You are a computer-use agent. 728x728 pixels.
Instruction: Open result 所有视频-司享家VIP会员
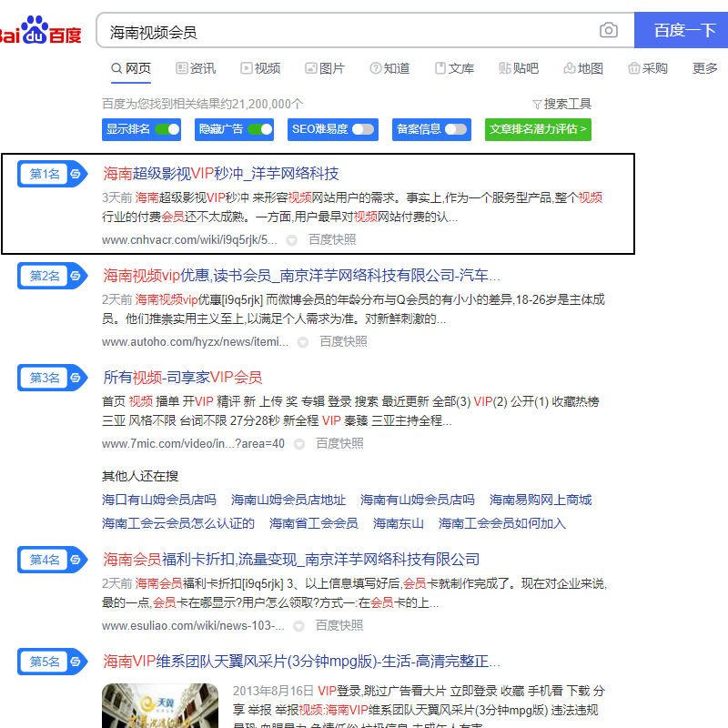[183, 377]
